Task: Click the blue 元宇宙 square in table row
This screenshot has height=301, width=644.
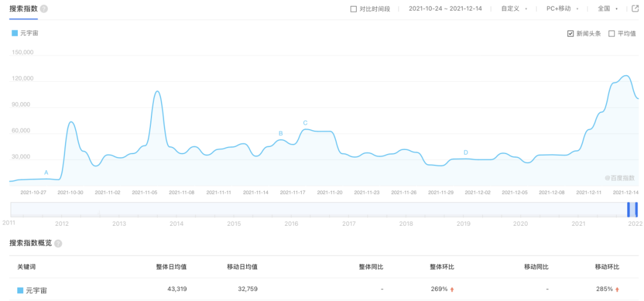Action: [20, 290]
